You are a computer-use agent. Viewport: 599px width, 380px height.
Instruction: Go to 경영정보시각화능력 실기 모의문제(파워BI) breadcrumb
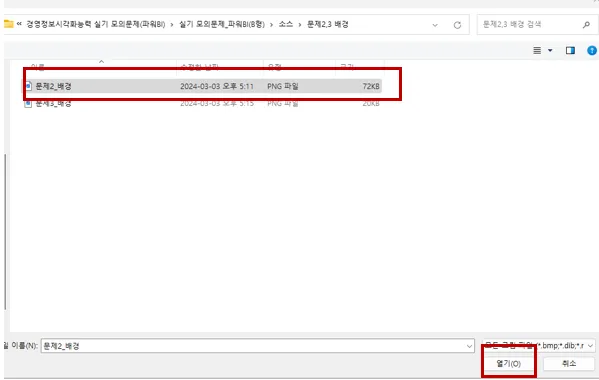pos(96,24)
